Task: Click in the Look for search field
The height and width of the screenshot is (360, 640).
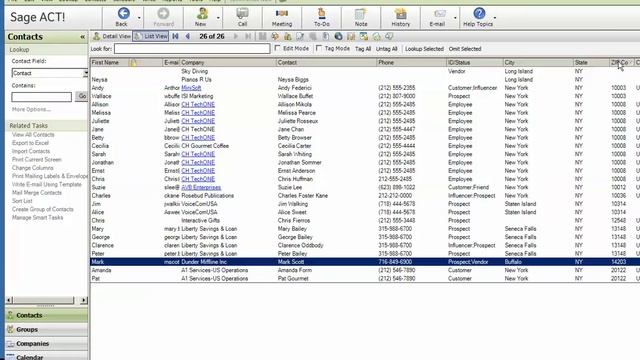Action: pos(192,49)
